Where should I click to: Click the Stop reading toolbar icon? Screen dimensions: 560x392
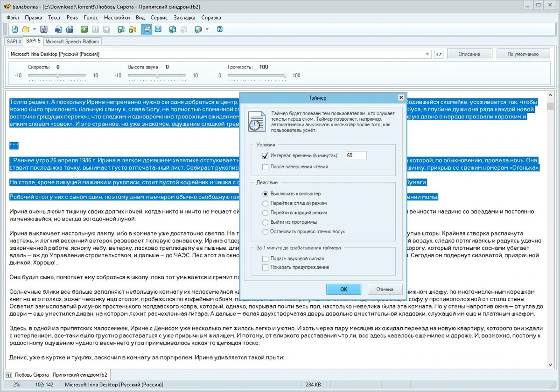coord(107,29)
